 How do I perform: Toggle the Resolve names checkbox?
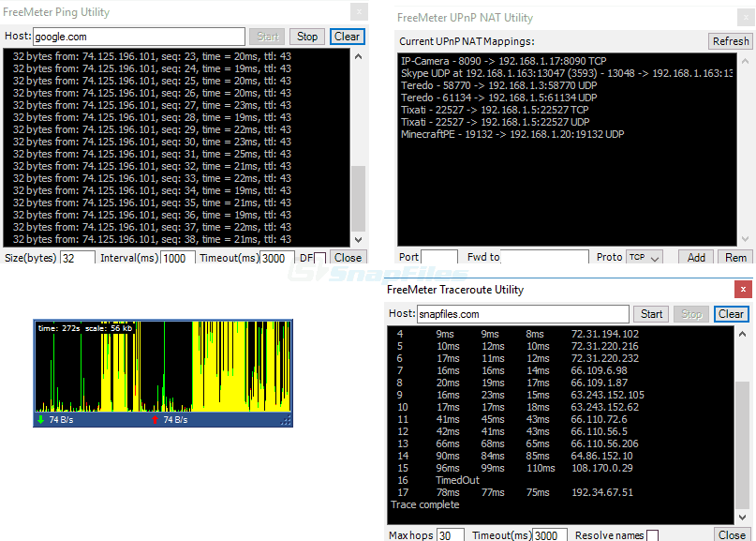pyautogui.click(x=652, y=535)
